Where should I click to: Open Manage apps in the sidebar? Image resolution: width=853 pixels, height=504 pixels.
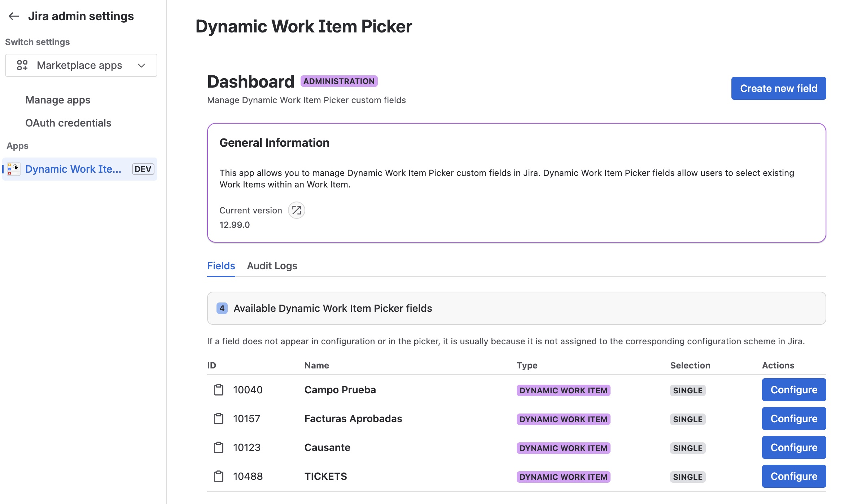click(58, 100)
